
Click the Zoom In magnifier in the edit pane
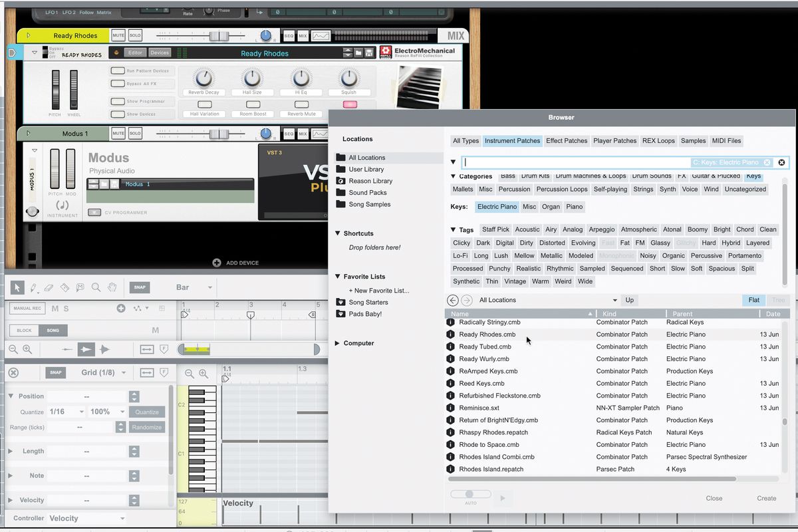pyautogui.click(x=203, y=374)
